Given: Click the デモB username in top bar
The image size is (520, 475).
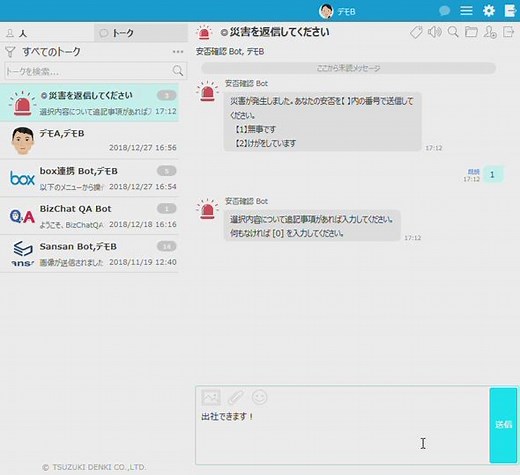Looking at the screenshot, I should point(346,12).
